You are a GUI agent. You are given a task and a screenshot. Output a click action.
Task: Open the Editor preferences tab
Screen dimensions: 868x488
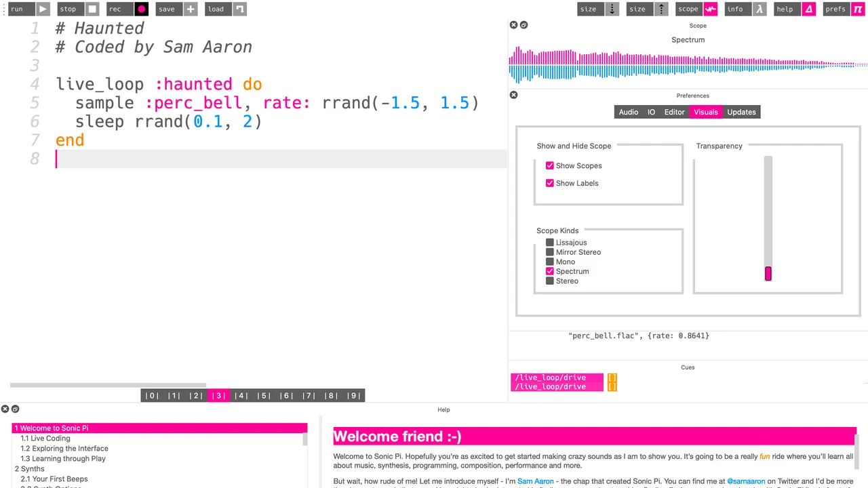[674, 112]
